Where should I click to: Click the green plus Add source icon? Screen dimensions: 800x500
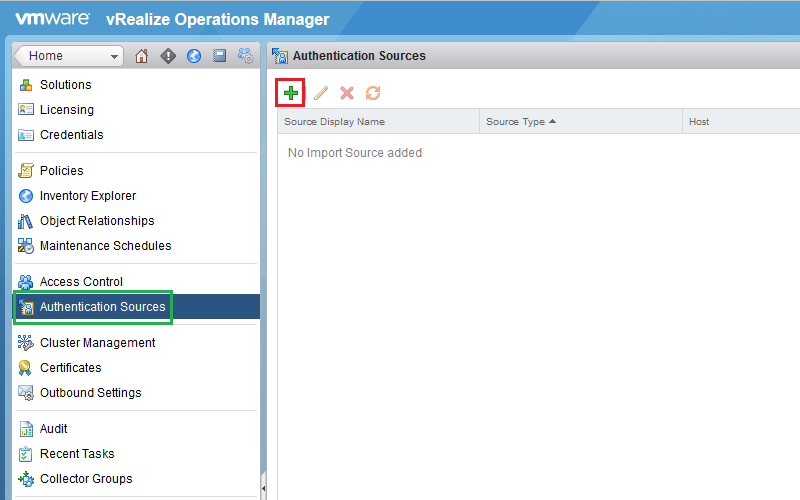291,93
